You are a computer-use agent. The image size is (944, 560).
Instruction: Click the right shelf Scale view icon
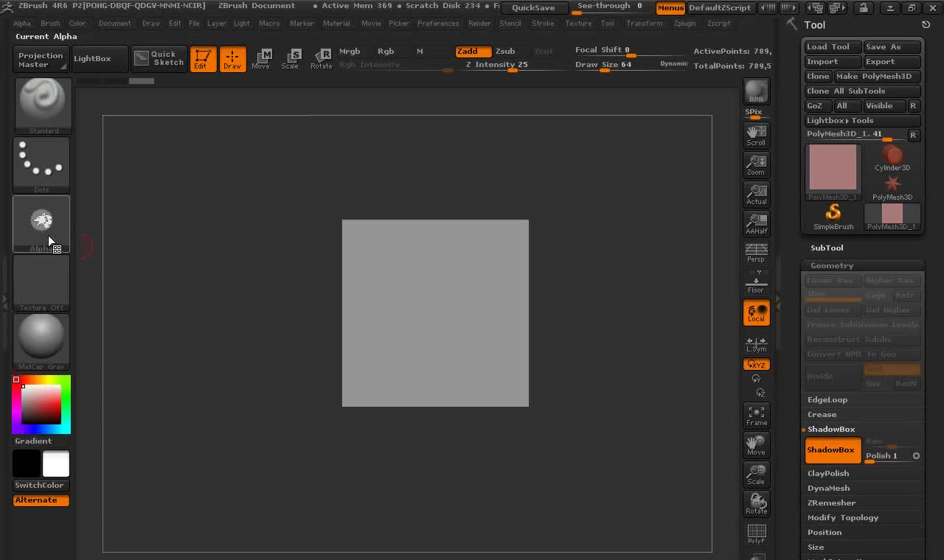[x=756, y=474]
